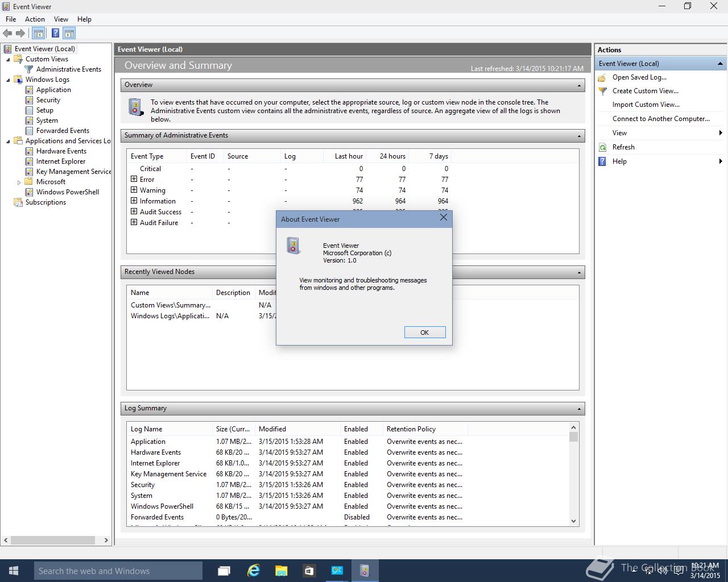The image size is (728, 582).
Task: Click the Setup log icon in tree
Action: coord(30,110)
